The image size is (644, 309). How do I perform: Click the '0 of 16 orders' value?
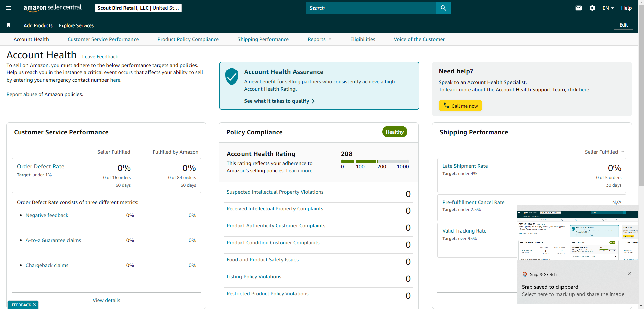(117, 178)
